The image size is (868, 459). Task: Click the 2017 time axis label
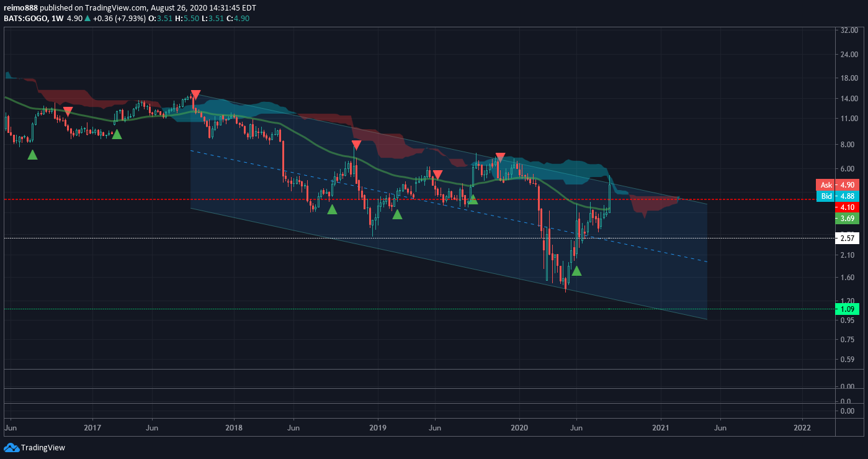pos(92,427)
